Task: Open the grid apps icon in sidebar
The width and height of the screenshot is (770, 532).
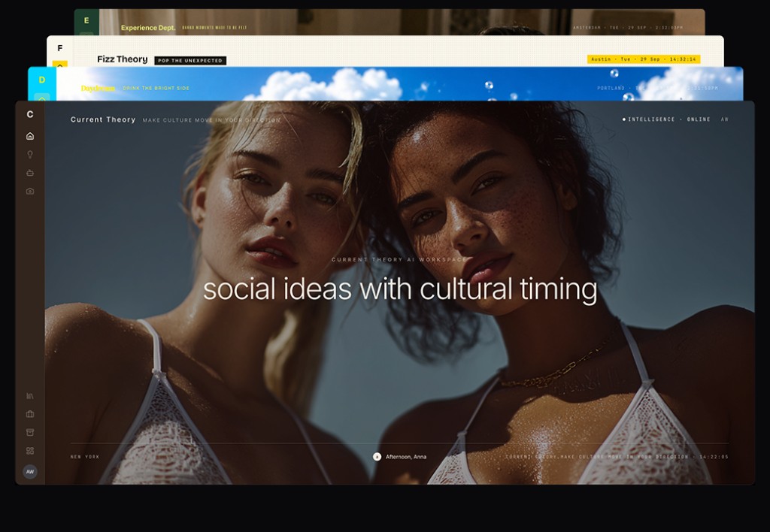Action: pos(30,451)
